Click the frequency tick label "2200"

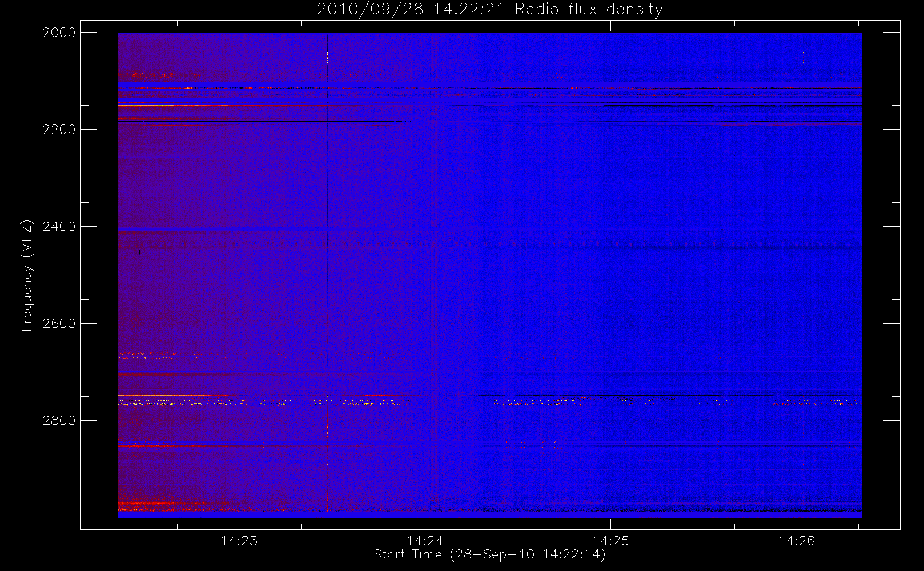[59, 130]
